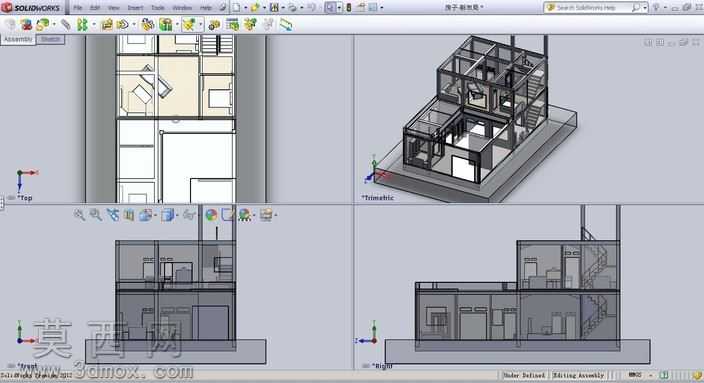Click the Insert Components icon
The width and height of the screenshot is (704, 383).
(43, 24)
